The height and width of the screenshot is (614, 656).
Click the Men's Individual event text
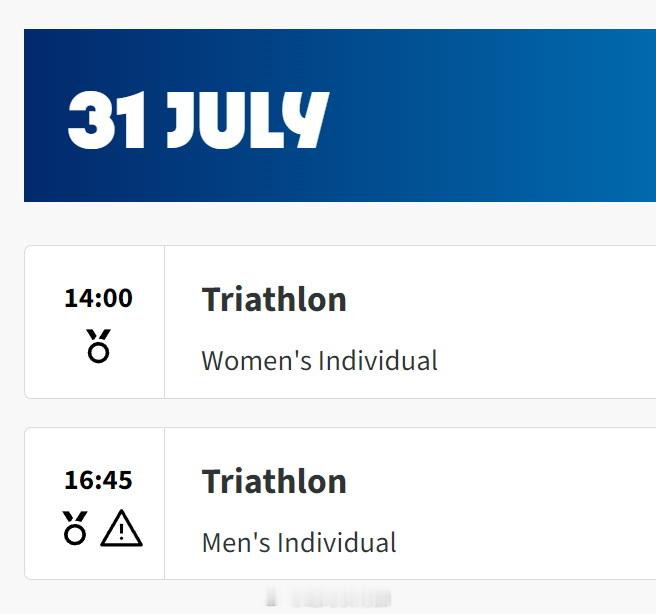coord(299,542)
